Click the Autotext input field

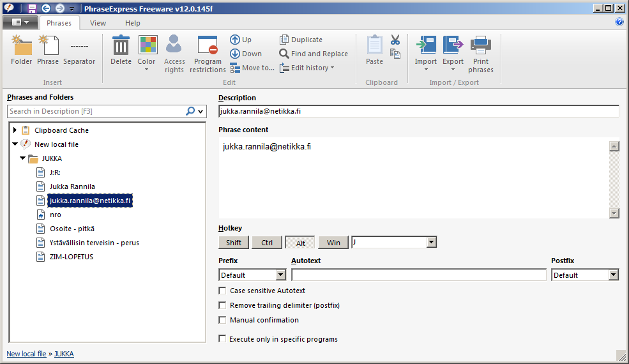tap(419, 275)
